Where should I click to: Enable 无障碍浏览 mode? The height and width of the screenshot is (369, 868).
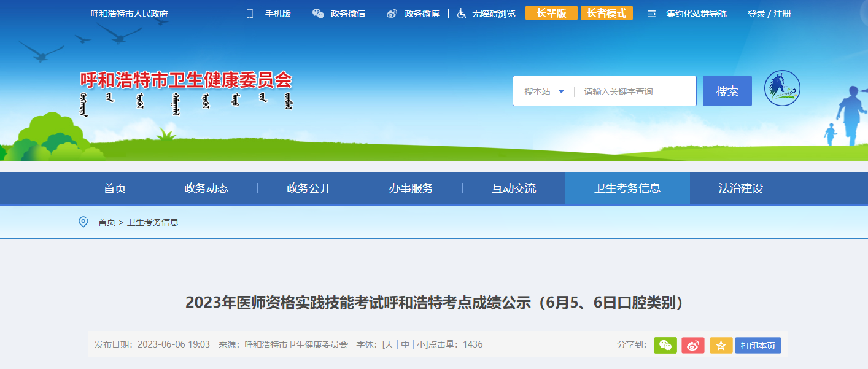(x=494, y=14)
